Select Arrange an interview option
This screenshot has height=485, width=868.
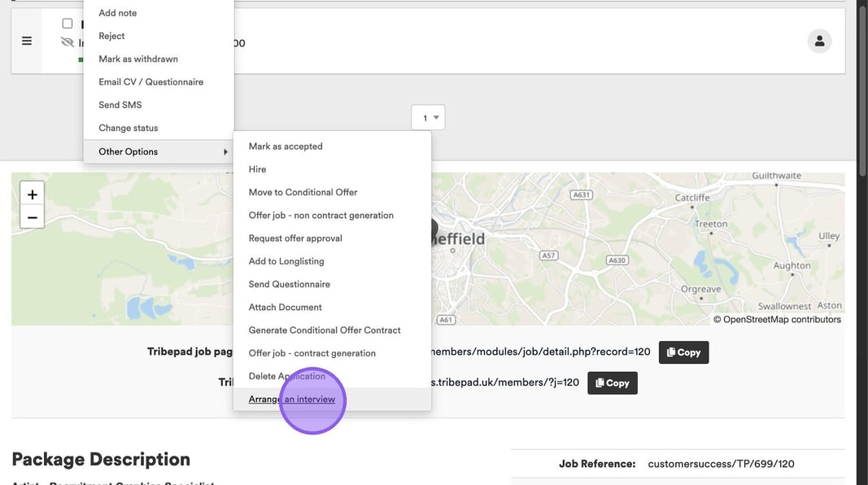click(x=292, y=399)
